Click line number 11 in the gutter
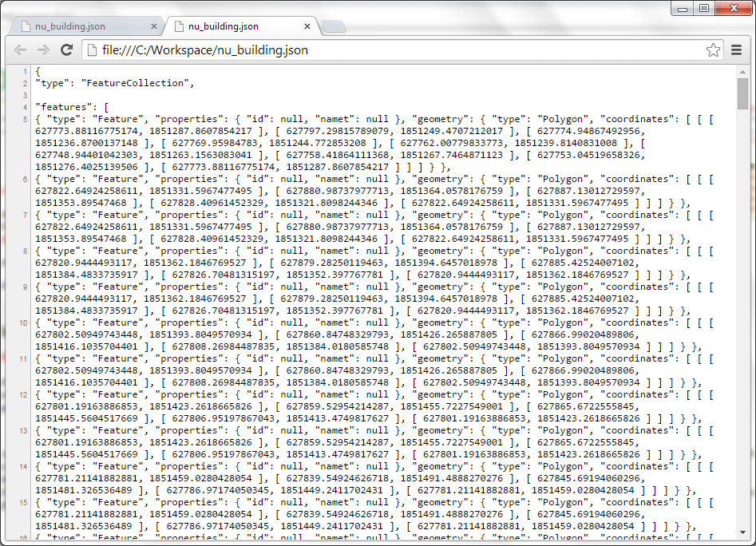This screenshot has height=546, width=756. coord(24,359)
